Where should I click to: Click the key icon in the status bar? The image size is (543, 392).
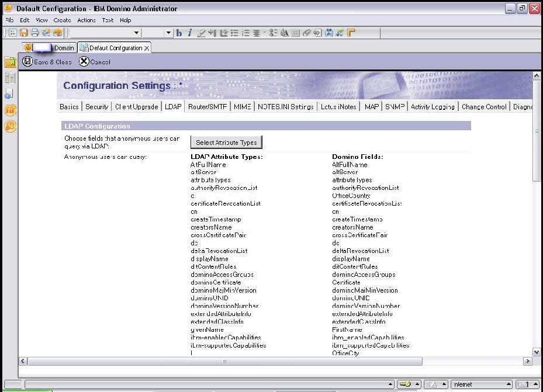coord(405,384)
